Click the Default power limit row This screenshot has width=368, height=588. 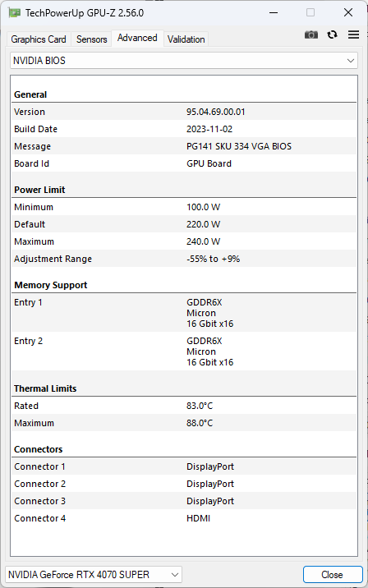click(184, 224)
